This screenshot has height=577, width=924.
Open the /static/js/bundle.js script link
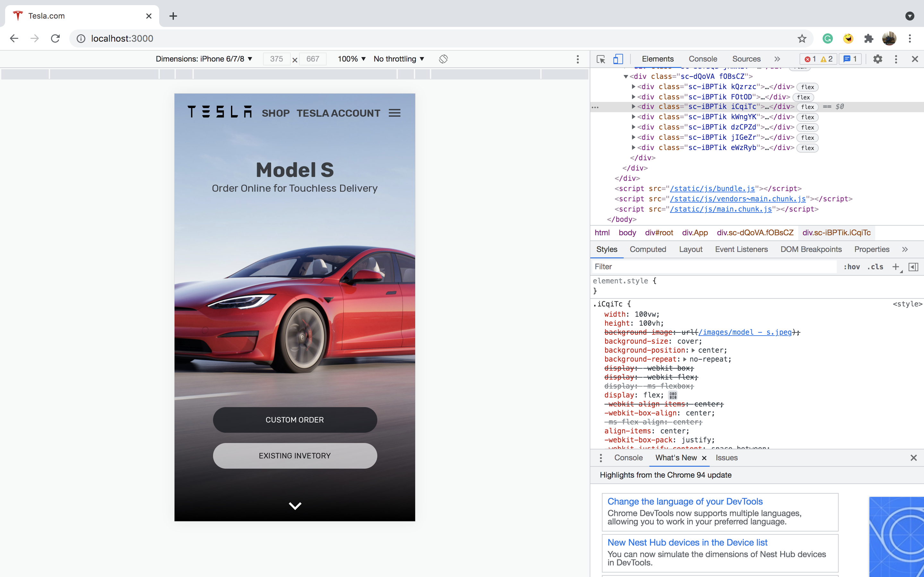713,188
